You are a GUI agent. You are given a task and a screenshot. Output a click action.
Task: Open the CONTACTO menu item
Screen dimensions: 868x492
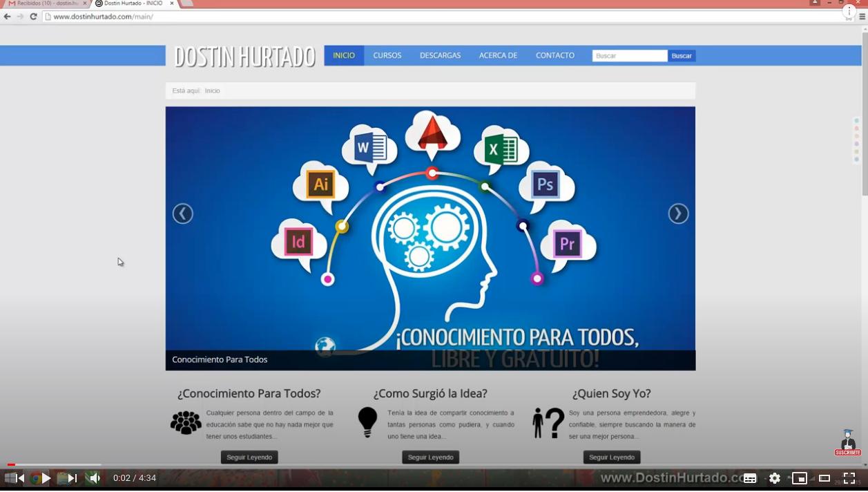pyautogui.click(x=555, y=56)
